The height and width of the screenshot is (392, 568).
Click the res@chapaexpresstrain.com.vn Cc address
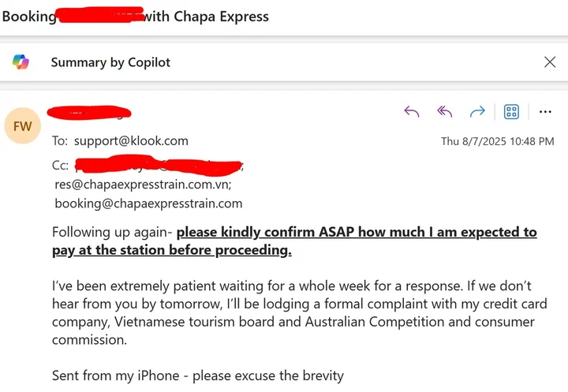(x=143, y=185)
